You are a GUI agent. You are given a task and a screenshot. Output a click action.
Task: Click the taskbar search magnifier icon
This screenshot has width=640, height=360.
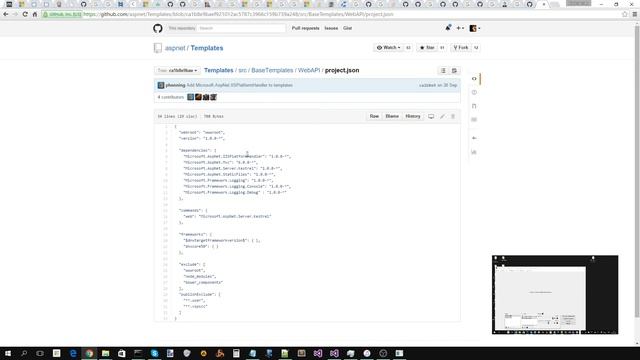click(24, 353)
